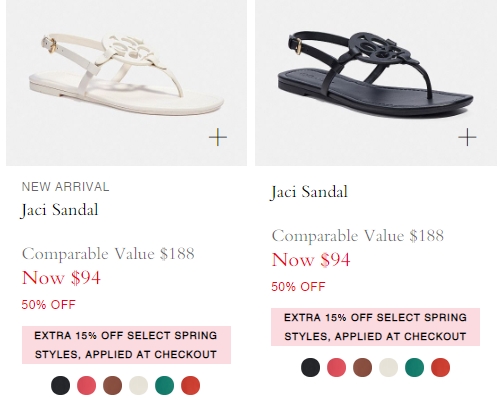The width and height of the screenshot is (500, 411).
Task: Pick the red-orange swatch under the white sandal
Action: tap(190, 385)
